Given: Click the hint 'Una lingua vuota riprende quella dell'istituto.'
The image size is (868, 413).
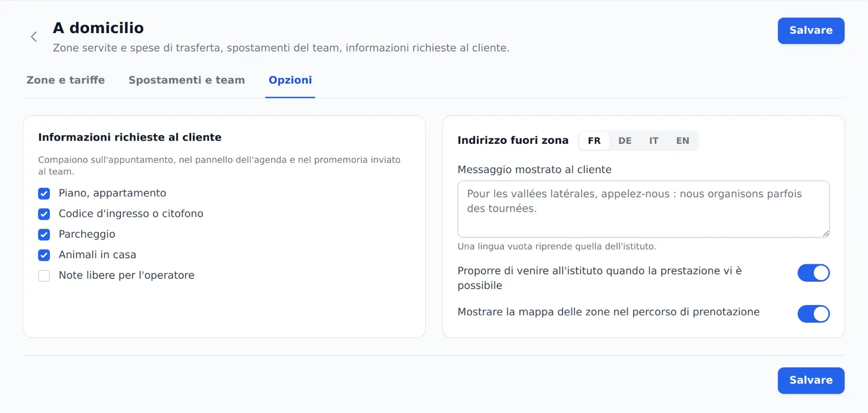Looking at the screenshot, I should (557, 246).
